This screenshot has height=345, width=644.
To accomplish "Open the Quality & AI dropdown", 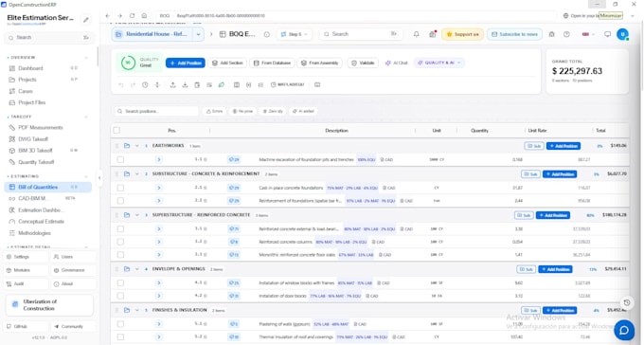I will [x=439, y=63].
